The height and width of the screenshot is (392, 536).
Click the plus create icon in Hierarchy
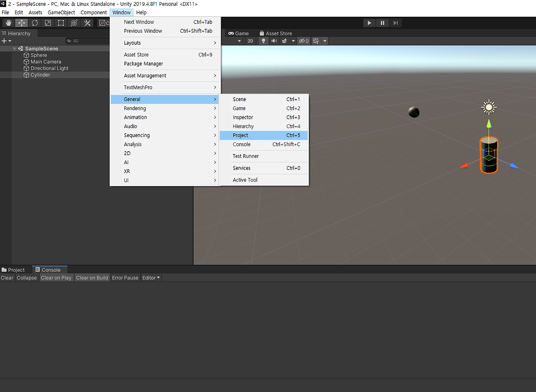4,41
